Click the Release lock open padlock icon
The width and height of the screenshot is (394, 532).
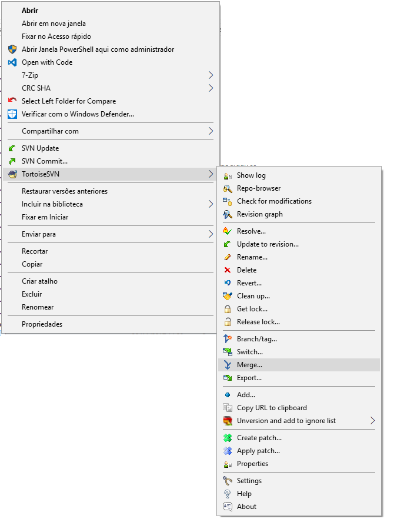coord(228,322)
